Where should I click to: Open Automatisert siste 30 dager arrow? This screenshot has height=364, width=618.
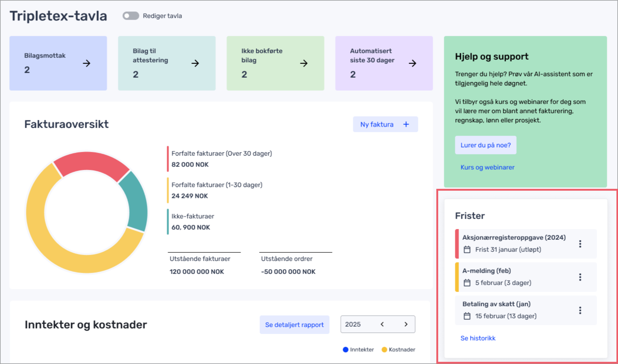click(x=412, y=63)
